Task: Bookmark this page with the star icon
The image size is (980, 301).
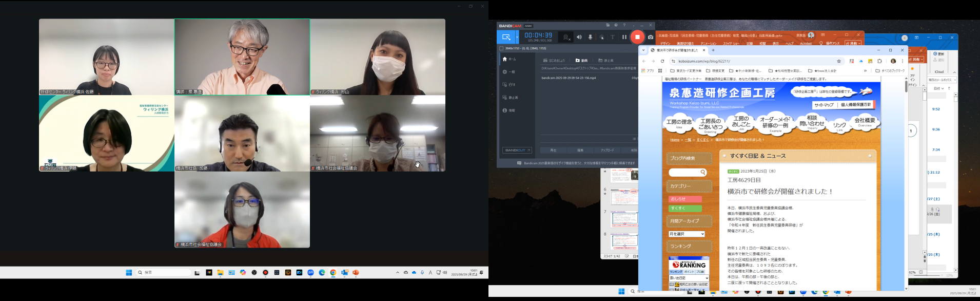Action: click(x=839, y=61)
